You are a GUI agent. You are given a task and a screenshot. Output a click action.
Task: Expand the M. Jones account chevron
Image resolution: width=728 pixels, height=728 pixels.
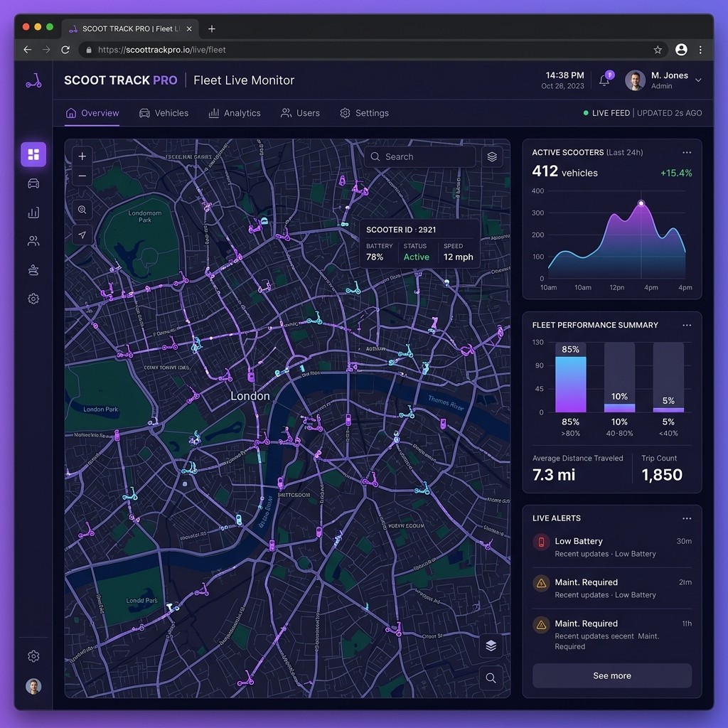[698, 80]
